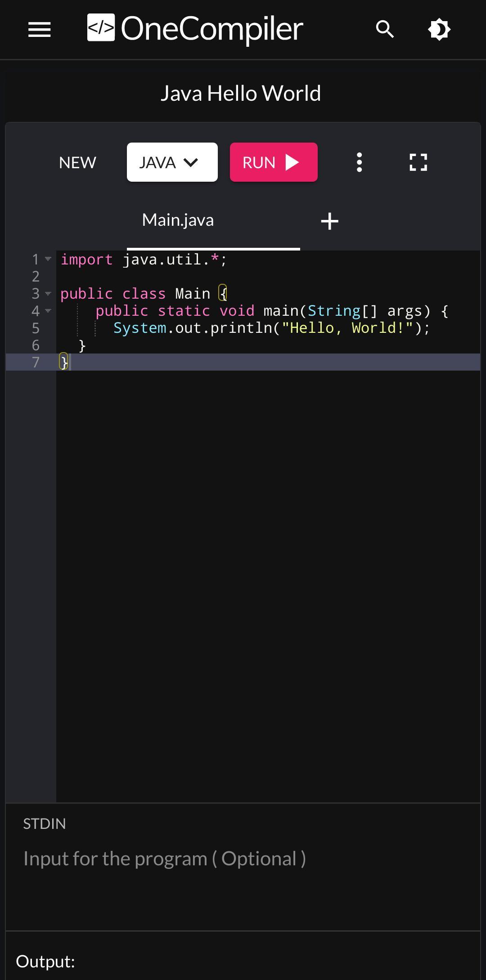
Task: Click the OneCompiler title text
Action: (212, 29)
